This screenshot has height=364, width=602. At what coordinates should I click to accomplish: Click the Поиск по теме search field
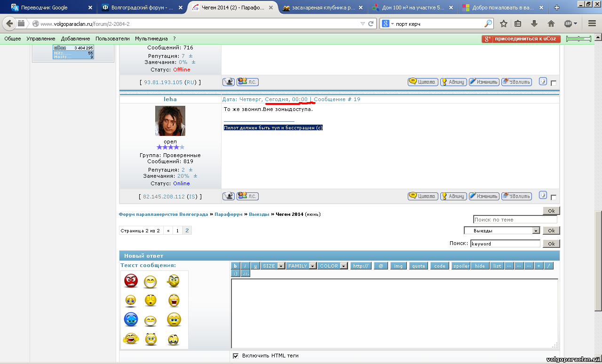[515, 220]
